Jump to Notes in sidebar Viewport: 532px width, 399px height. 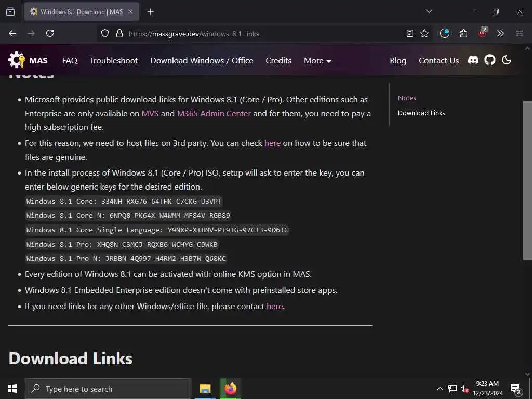pos(407,98)
